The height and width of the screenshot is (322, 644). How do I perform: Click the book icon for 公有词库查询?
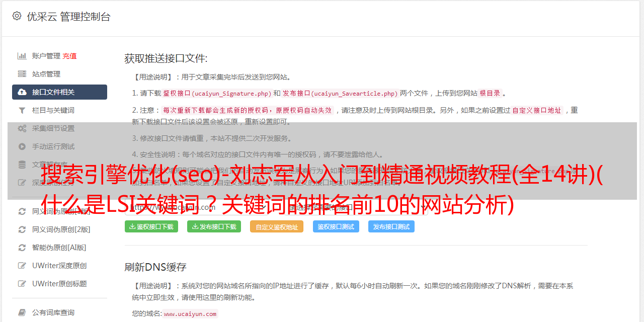point(22,312)
